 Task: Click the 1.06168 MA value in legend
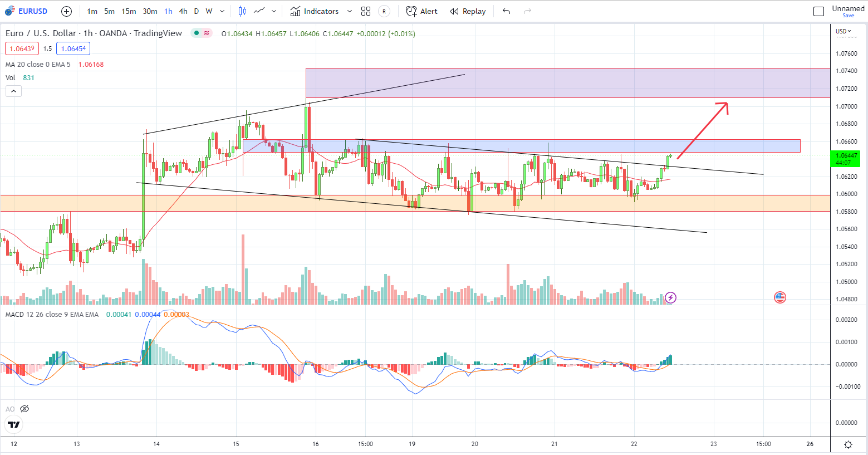pos(91,65)
